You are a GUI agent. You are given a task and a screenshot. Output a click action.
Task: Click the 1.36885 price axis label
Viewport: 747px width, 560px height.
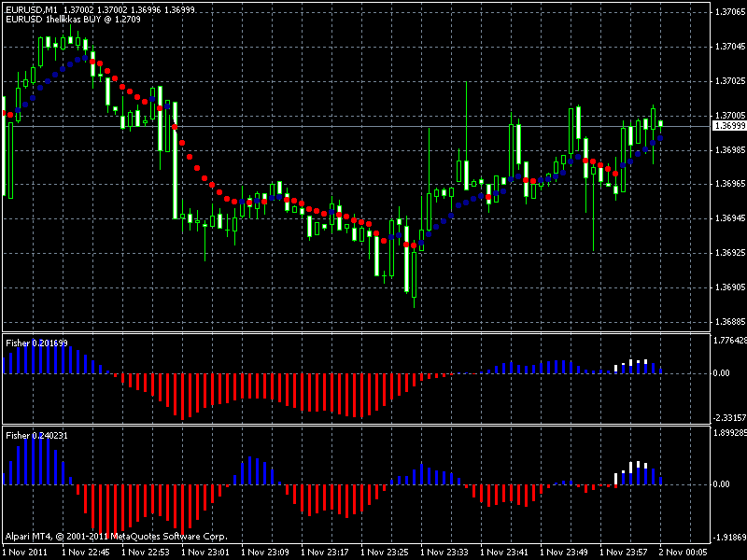(x=730, y=322)
